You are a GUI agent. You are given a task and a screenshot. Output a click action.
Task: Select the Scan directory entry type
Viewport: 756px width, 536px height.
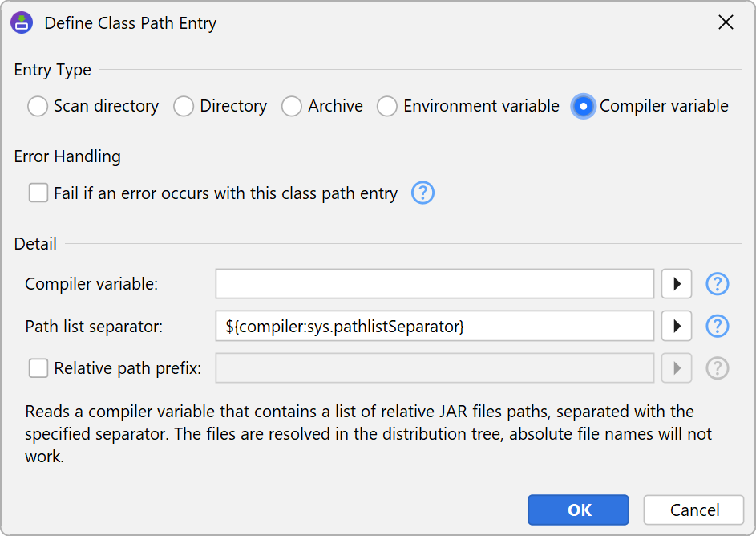pyautogui.click(x=38, y=106)
